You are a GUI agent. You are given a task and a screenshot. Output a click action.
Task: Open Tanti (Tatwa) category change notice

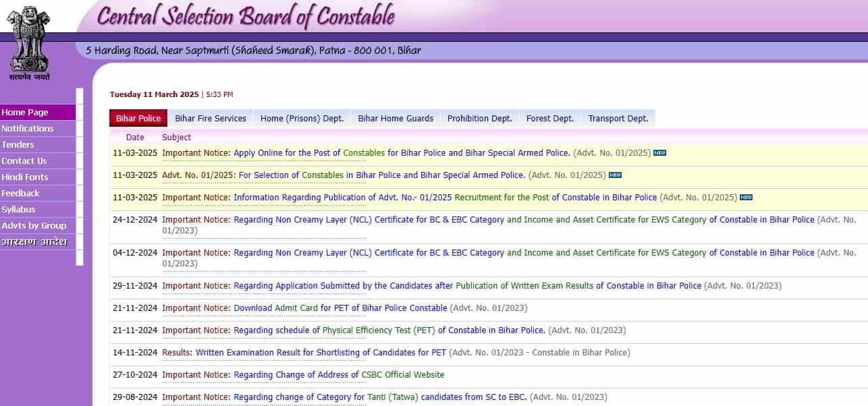click(380, 397)
